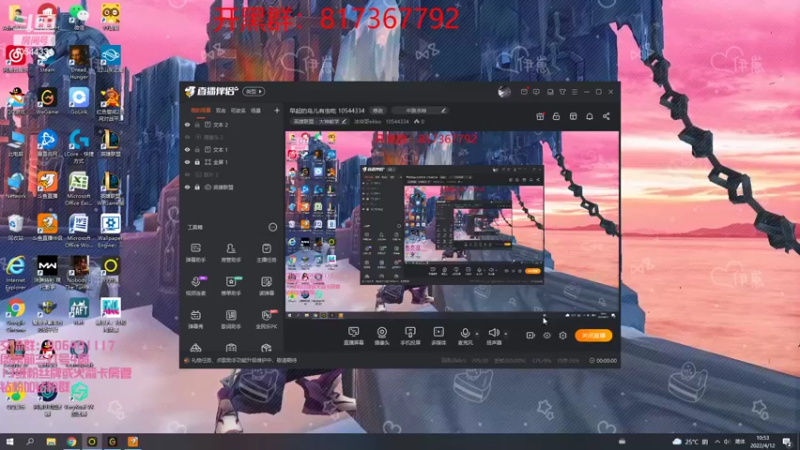800x450 pixels.
Task: Select the 英雄联盟 layer row
Action: point(232,187)
